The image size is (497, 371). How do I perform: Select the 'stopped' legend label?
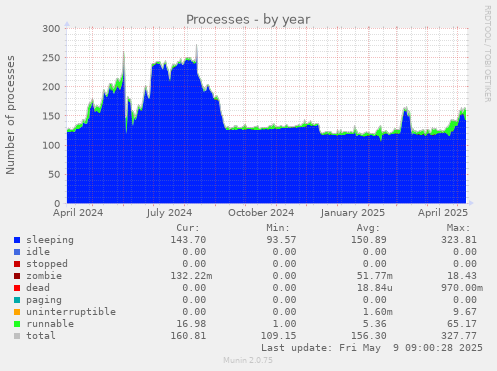(x=47, y=264)
